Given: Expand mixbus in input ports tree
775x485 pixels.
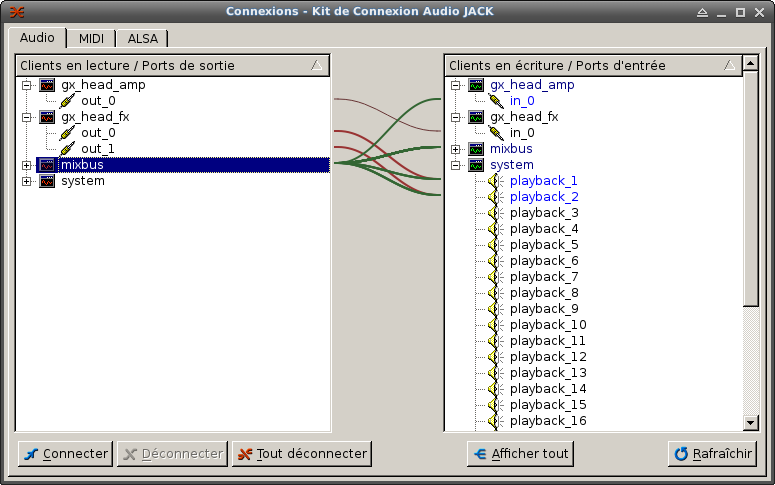Looking at the screenshot, I should coord(456,149).
